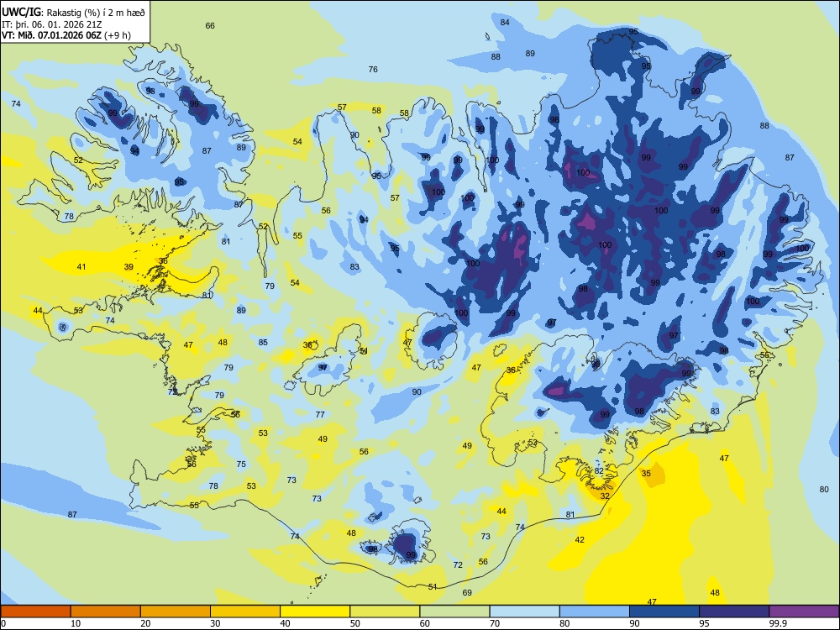The height and width of the screenshot is (630, 840).
Task: Click the title 'Rakastig (%) í 2 m hæð'
Action: coord(96,13)
